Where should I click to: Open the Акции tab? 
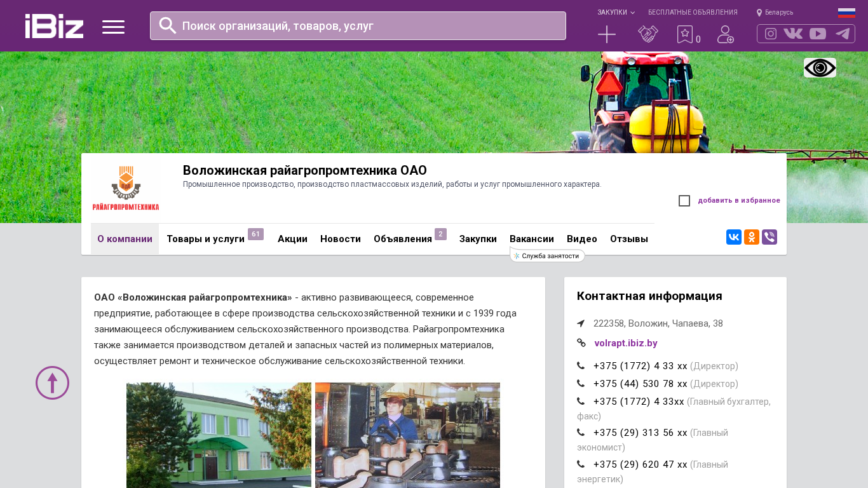point(292,239)
